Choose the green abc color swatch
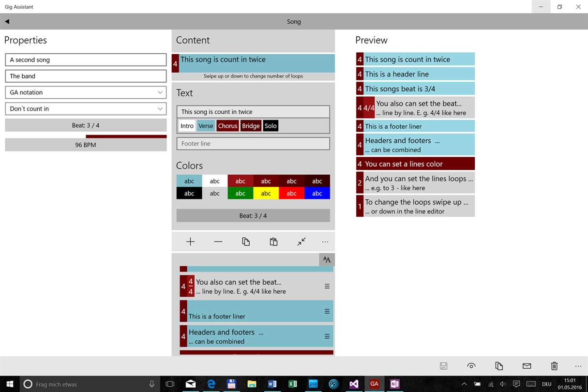The width and height of the screenshot is (588, 392). 241,193
